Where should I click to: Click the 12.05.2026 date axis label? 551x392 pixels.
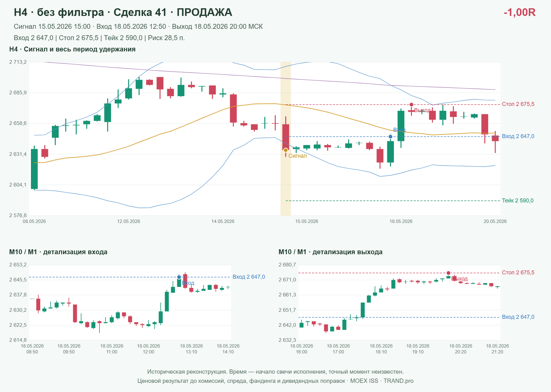[x=129, y=221]
